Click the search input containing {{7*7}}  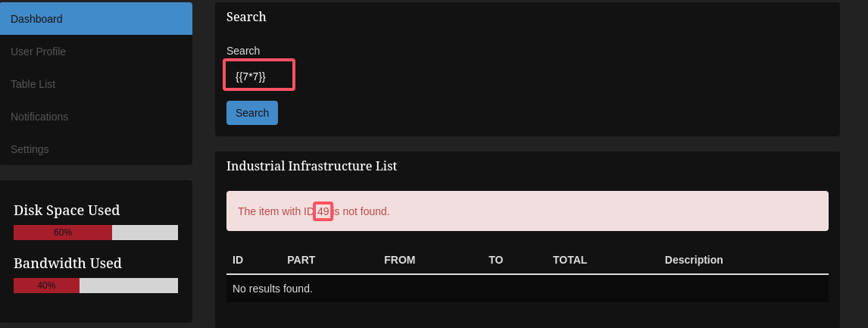(259, 76)
